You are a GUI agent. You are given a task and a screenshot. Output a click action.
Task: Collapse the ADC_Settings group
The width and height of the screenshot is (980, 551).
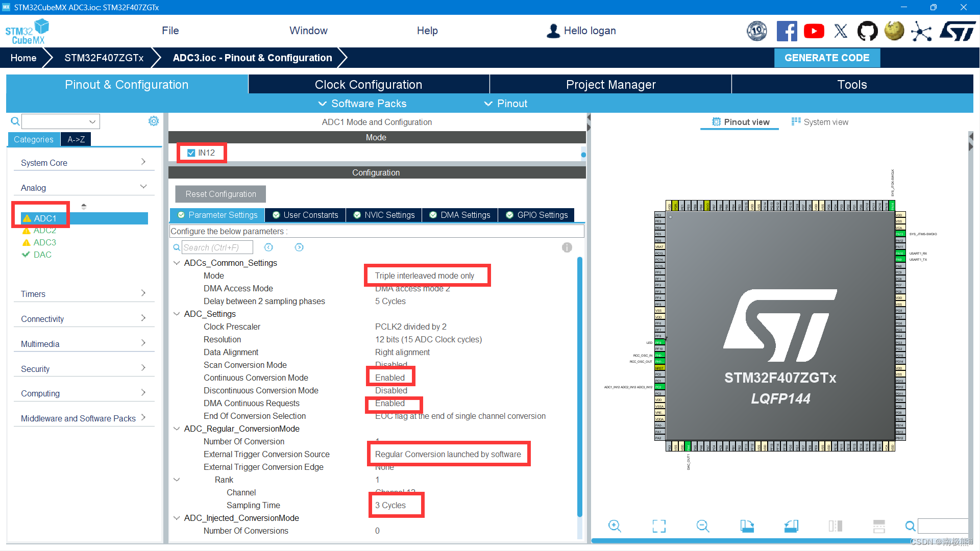point(177,314)
